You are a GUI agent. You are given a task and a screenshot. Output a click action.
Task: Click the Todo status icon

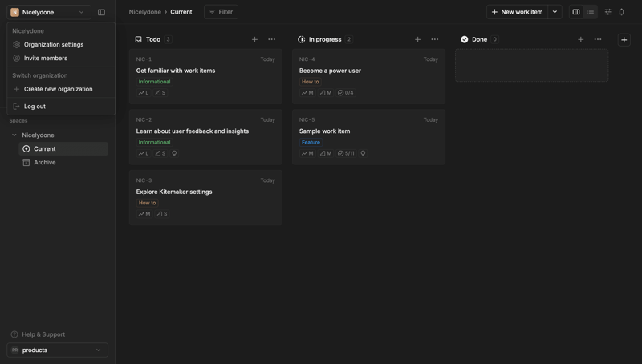pyautogui.click(x=138, y=39)
